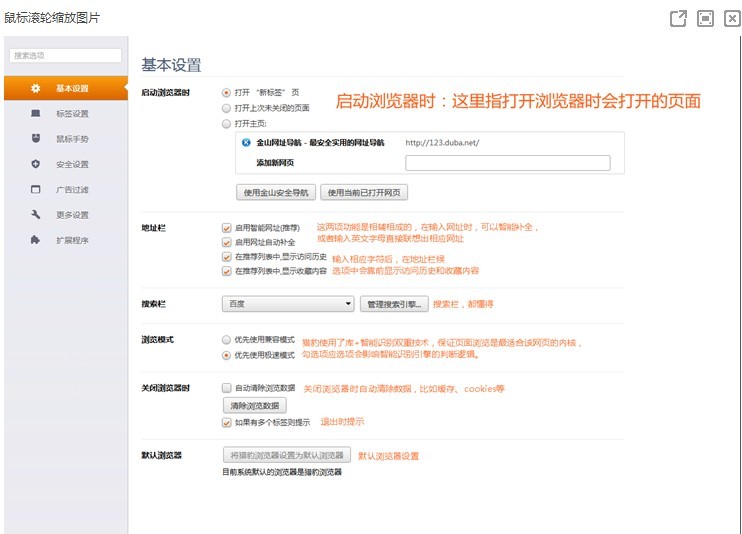This screenshot has width=742, height=534.
Task: Open 广告过滤 settings
Action: (x=66, y=189)
